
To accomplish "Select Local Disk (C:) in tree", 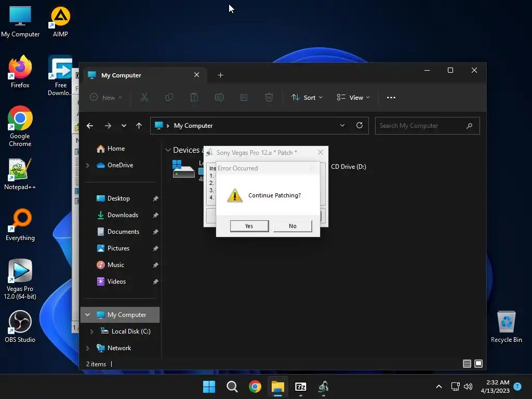I will (130, 331).
